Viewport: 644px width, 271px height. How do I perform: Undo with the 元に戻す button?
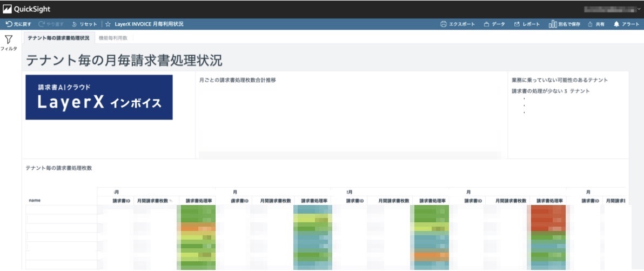[18, 24]
